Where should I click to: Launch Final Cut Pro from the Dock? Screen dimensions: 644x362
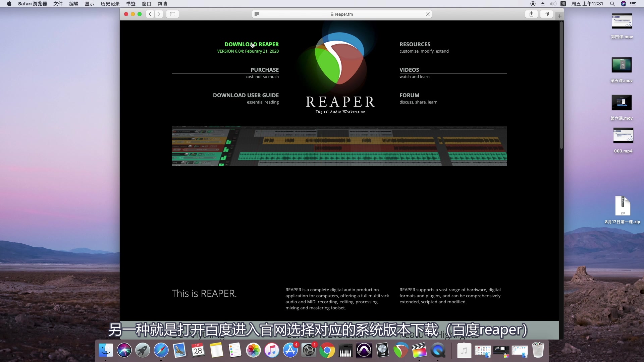click(419, 351)
